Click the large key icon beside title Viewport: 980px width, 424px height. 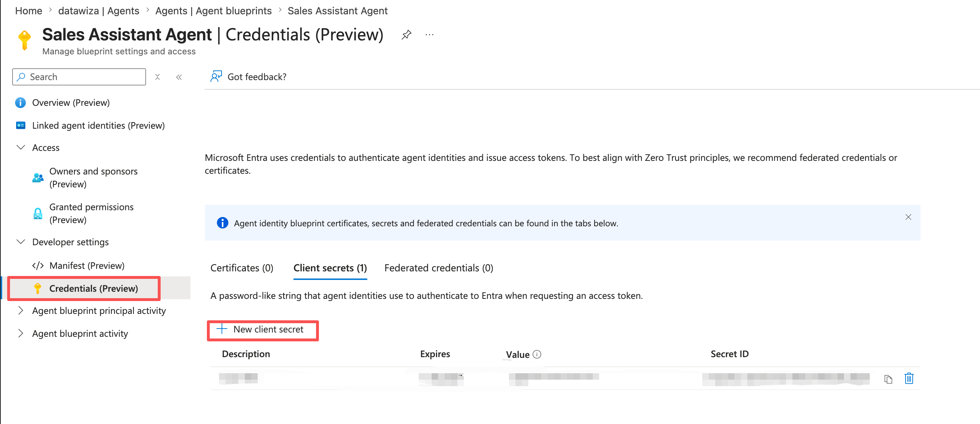[25, 40]
